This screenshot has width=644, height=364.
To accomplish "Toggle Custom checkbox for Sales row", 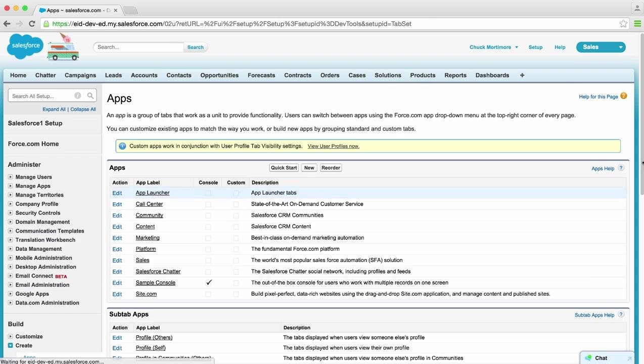I will point(236,260).
